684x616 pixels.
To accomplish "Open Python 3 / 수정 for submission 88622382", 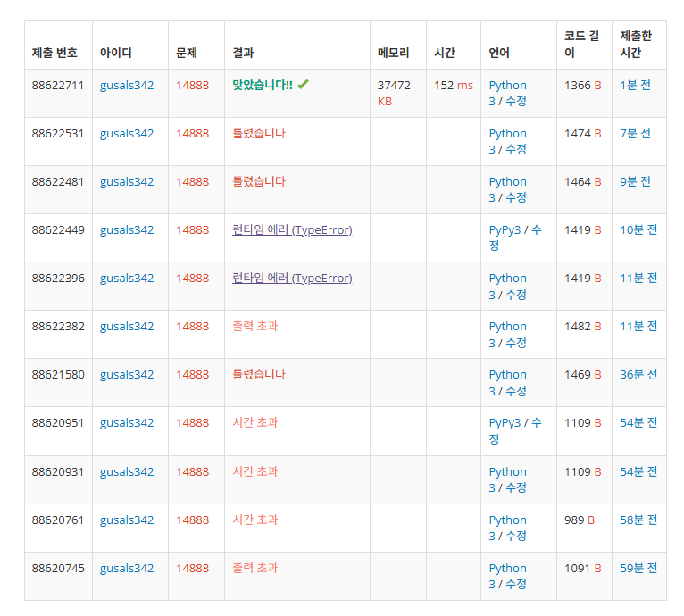I will pyautogui.click(x=508, y=335).
